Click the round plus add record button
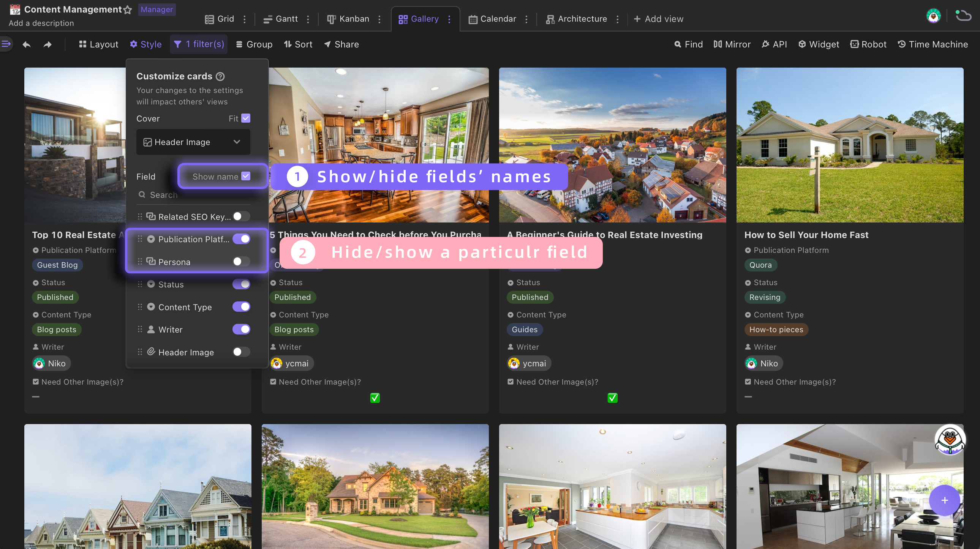The image size is (980, 549). tap(944, 500)
